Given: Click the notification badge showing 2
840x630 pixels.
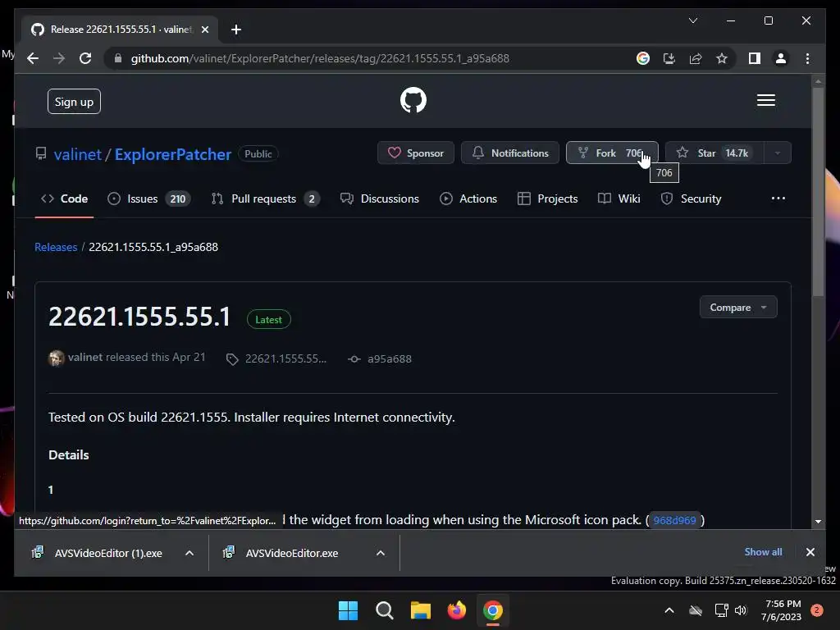Looking at the screenshot, I should [816, 610].
